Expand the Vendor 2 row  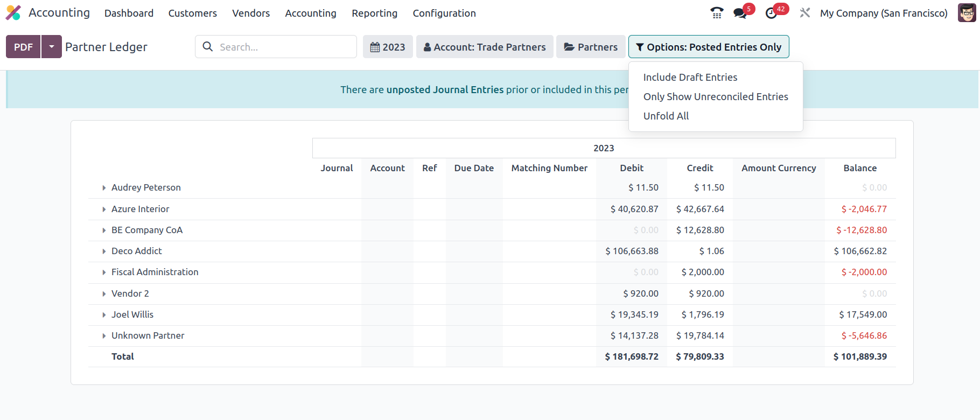click(x=104, y=294)
